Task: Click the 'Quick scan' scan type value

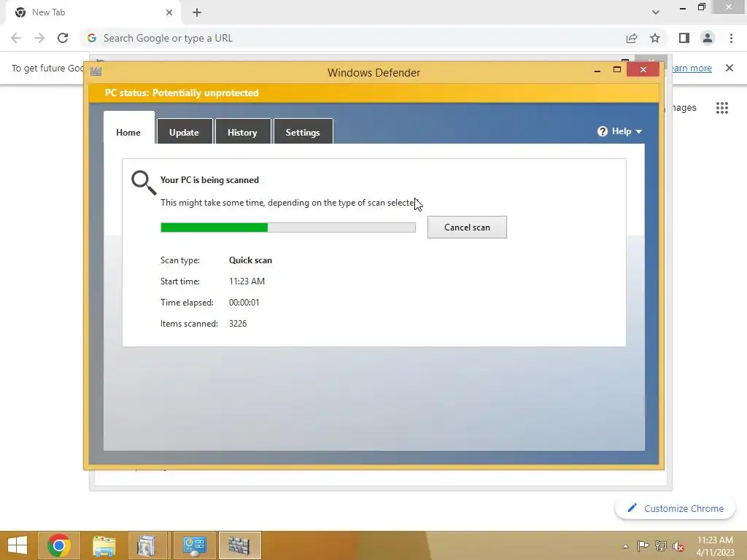Action: [251, 260]
